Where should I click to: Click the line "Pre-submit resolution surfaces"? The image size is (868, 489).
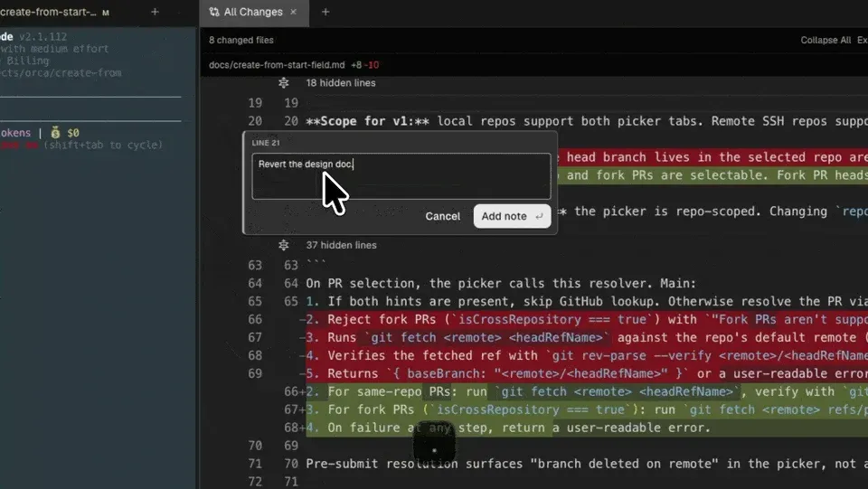point(587,464)
